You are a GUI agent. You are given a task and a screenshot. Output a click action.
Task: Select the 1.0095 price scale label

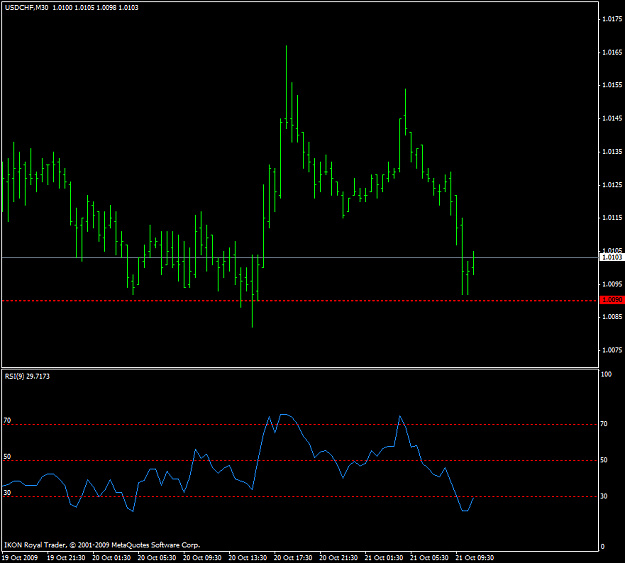pos(612,284)
